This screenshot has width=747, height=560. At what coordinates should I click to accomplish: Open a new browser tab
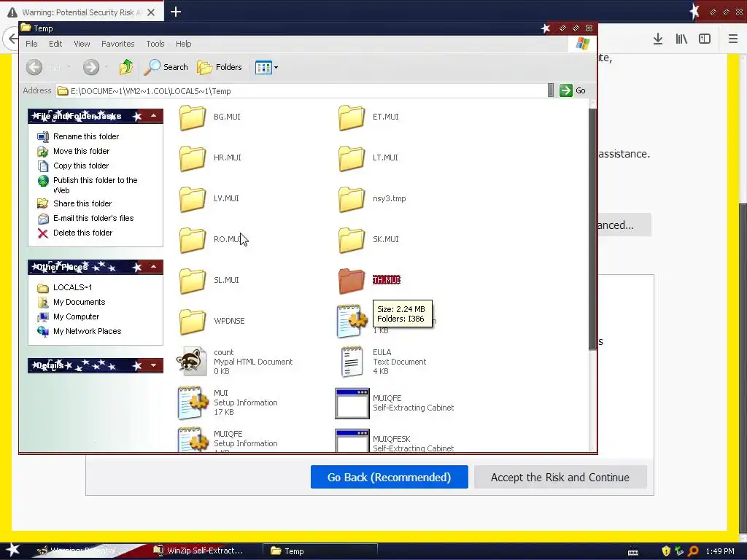point(176,12)
